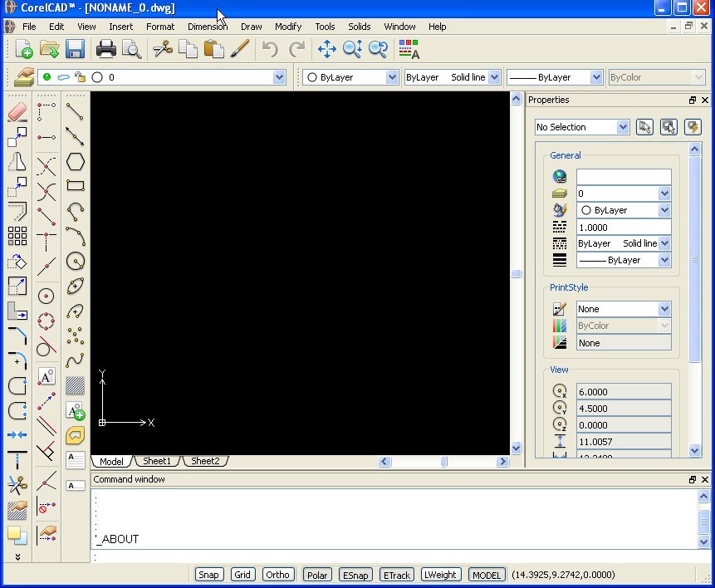Select the Print Preview tool
Viewport: 715px width, 588px height.
(x=133, y=49)
